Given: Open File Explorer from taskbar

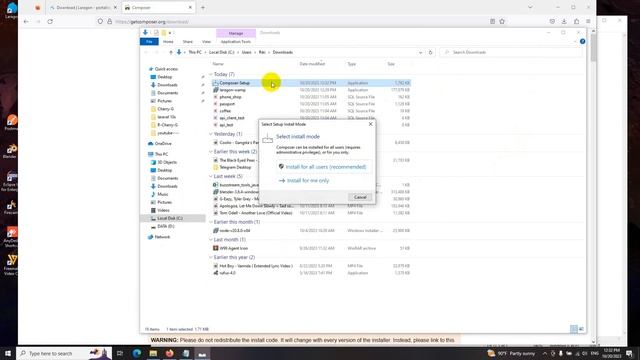Looking at the screenshot, I should [153, 353].
